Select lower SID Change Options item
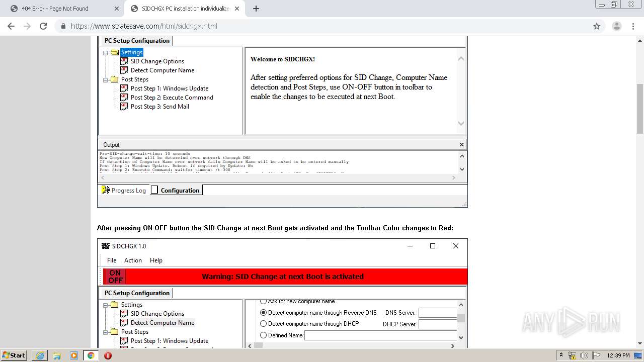The image size is (644, 362). (x=157, y=314)
